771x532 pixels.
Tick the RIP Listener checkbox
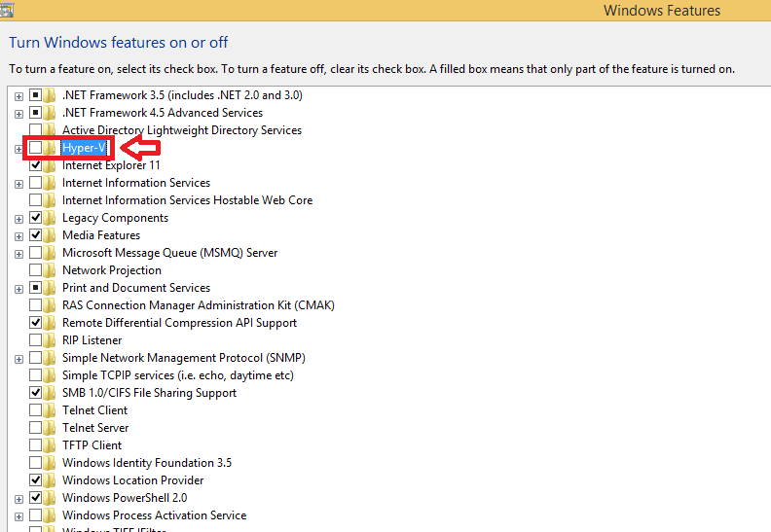[35, 339]
